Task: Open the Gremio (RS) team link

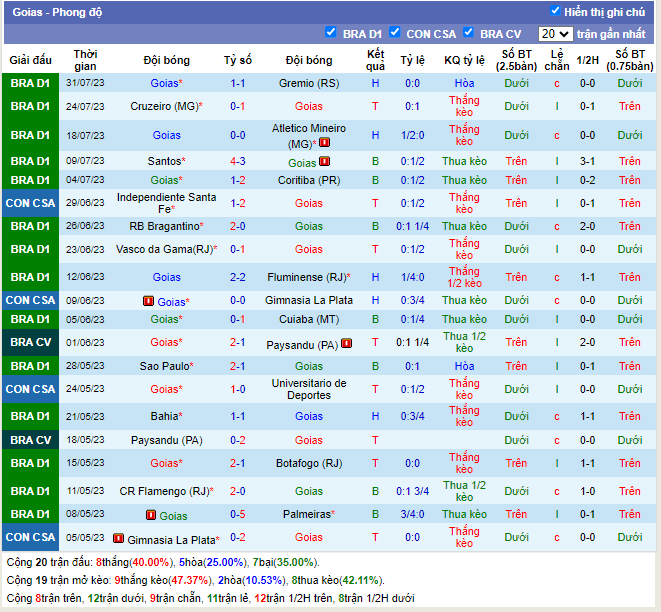Action: pyautogui.click(x=309, y=83)
